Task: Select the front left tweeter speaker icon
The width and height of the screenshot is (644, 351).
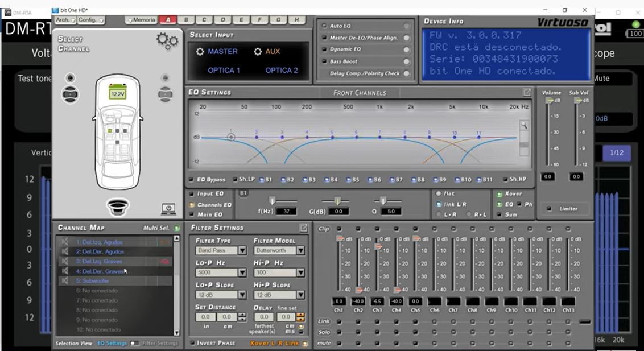Action: (x=70, y=77)
